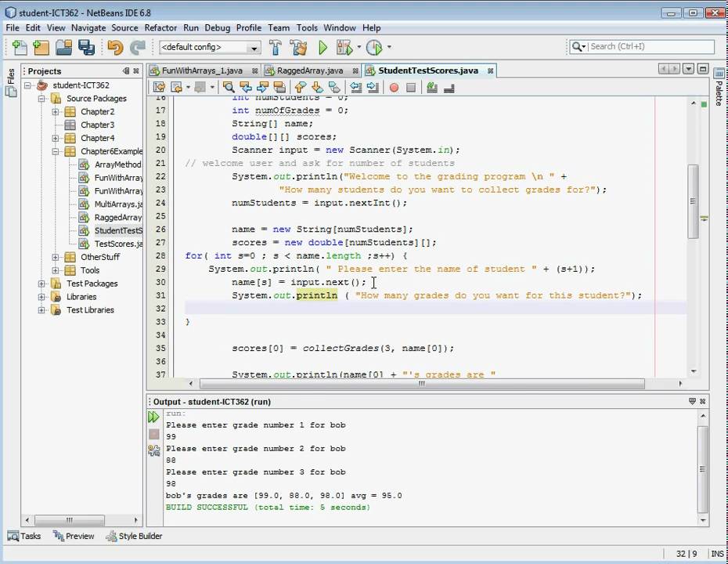This screenshot has height=564, width=728.
Task: Expand the Test Packages node
Action: pyautogui.click(x=41, y=284)
